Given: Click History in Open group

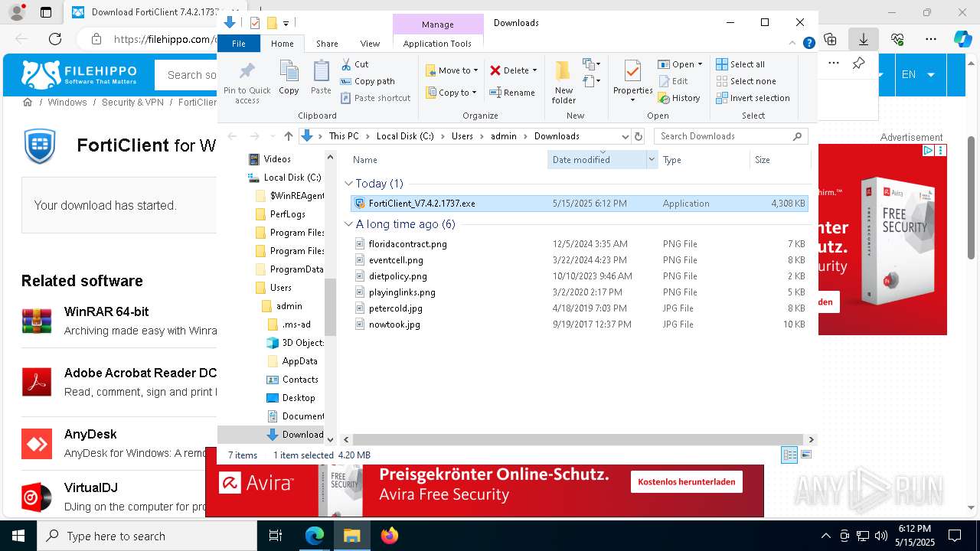Looking at the screenshot, I should 679,98.
